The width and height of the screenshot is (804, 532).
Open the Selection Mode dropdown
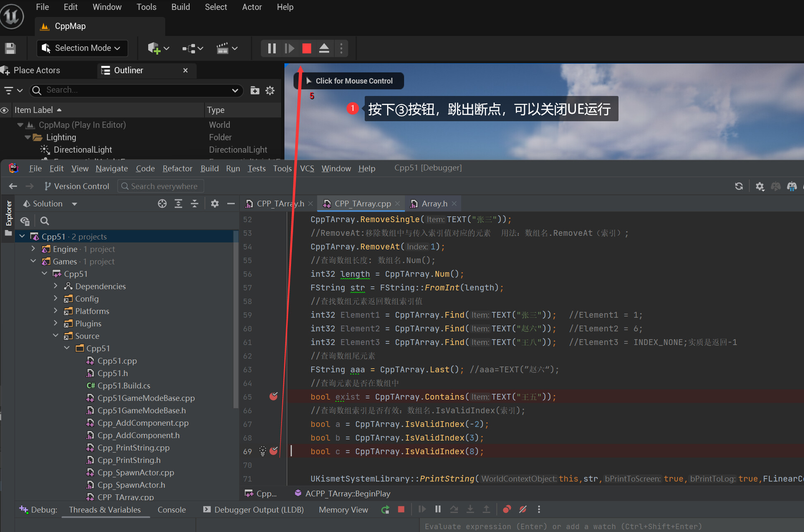click(x=82, y=48)
